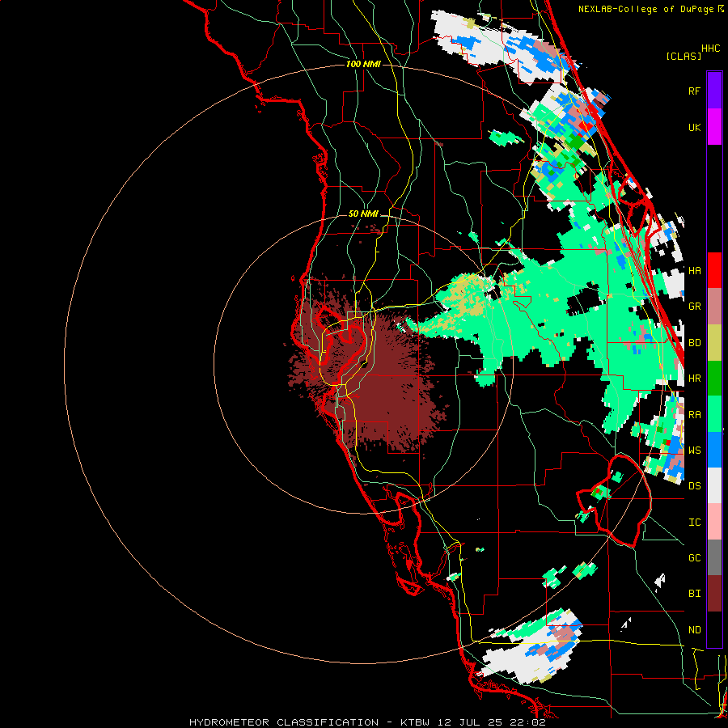Click the 50 NMI range ring label

click(363, 214)
